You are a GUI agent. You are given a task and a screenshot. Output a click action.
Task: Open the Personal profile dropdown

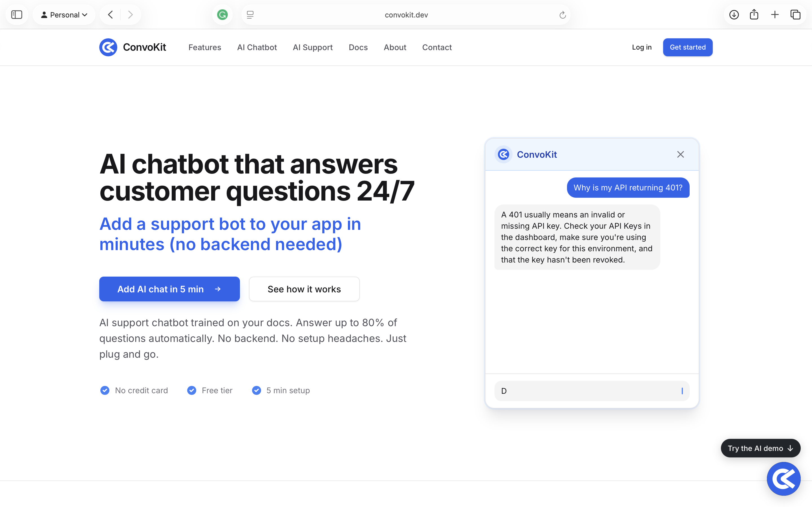coord(64,14)
